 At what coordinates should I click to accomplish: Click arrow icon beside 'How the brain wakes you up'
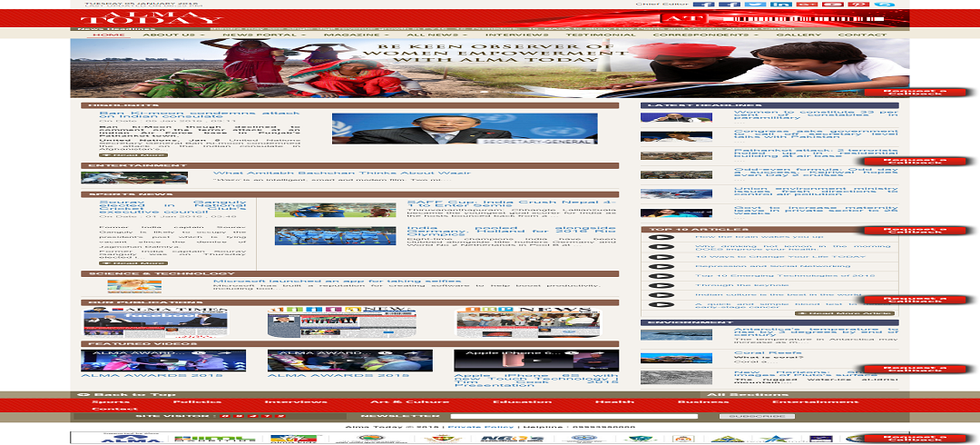(661, 237)
